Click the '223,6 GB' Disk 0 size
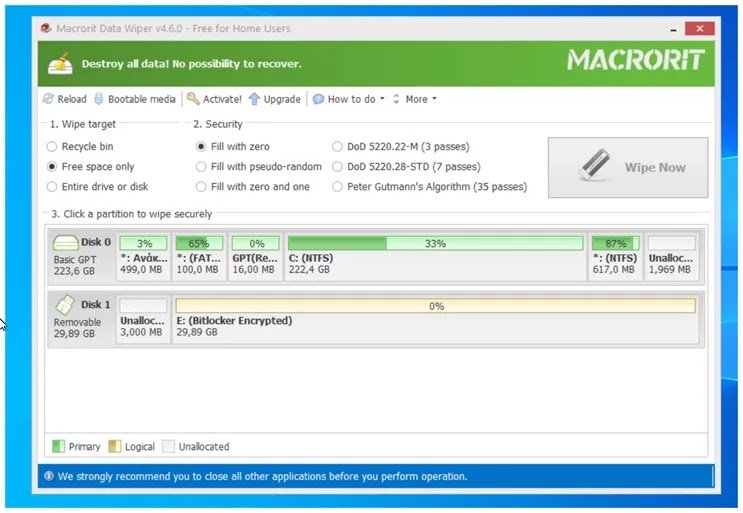 74,271
